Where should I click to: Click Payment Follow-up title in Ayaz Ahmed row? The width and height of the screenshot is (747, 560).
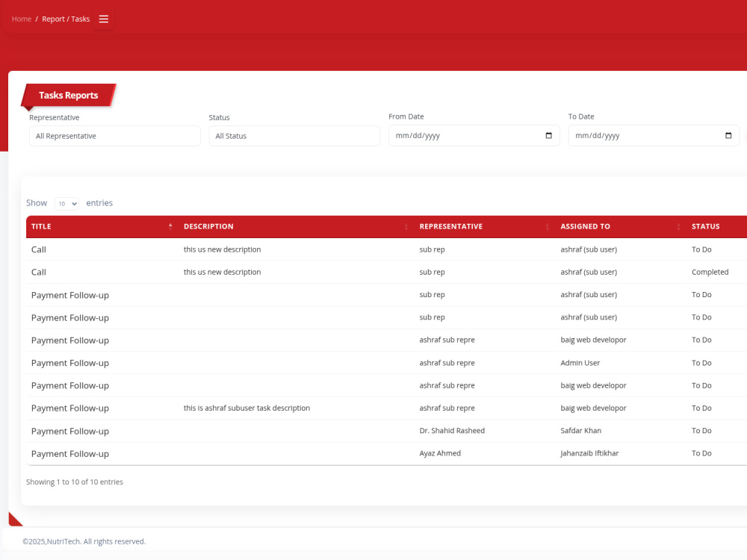click(70, 454)
